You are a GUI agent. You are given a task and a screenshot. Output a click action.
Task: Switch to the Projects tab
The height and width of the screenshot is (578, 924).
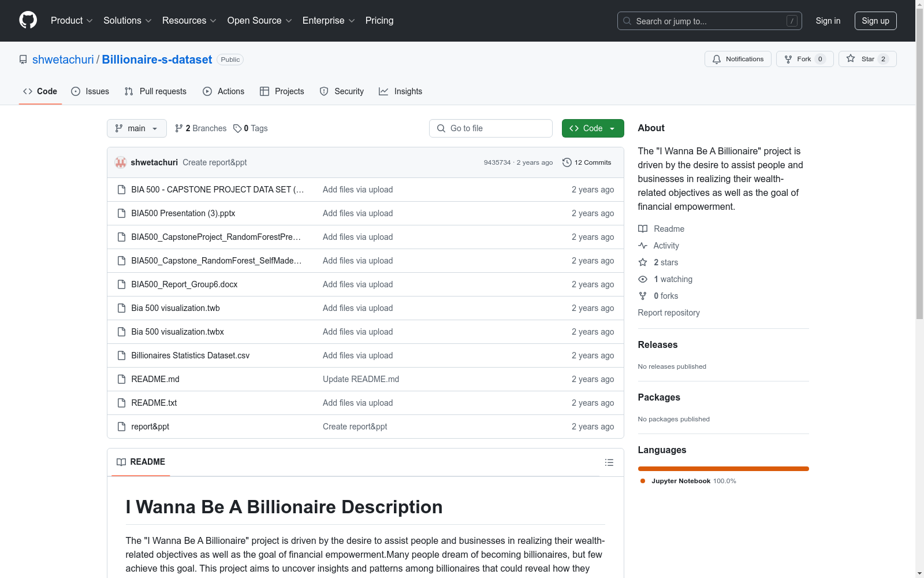pos(282,91)
